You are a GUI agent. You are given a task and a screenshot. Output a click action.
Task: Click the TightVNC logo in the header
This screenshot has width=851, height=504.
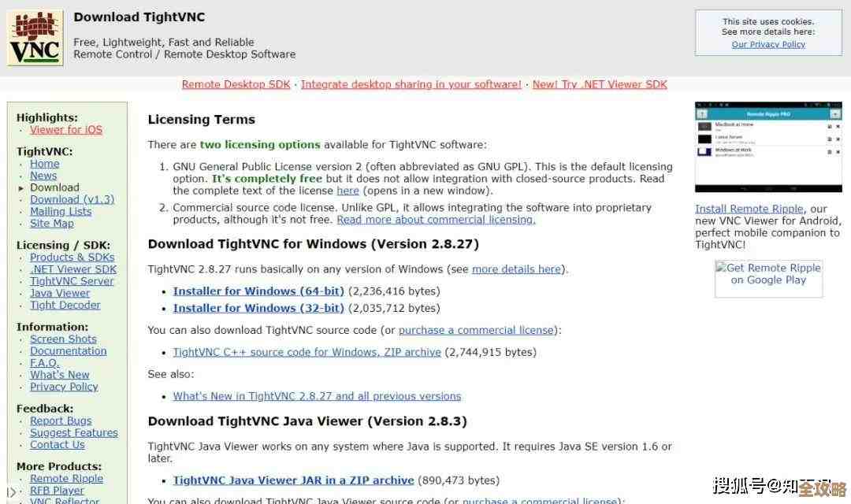[x=35, y=38]
